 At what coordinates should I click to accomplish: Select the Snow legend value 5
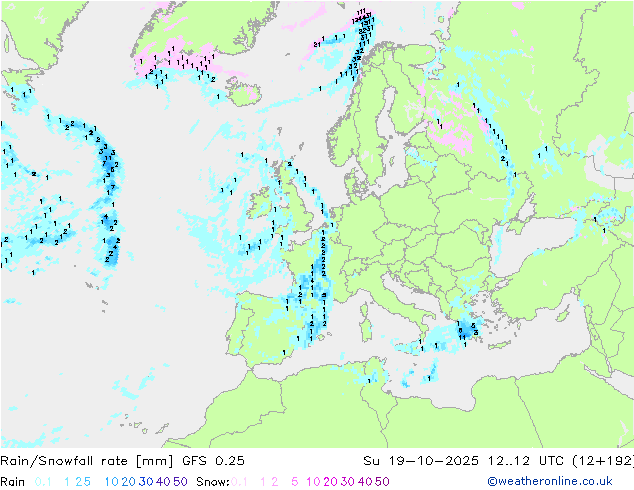coord(295,482)
